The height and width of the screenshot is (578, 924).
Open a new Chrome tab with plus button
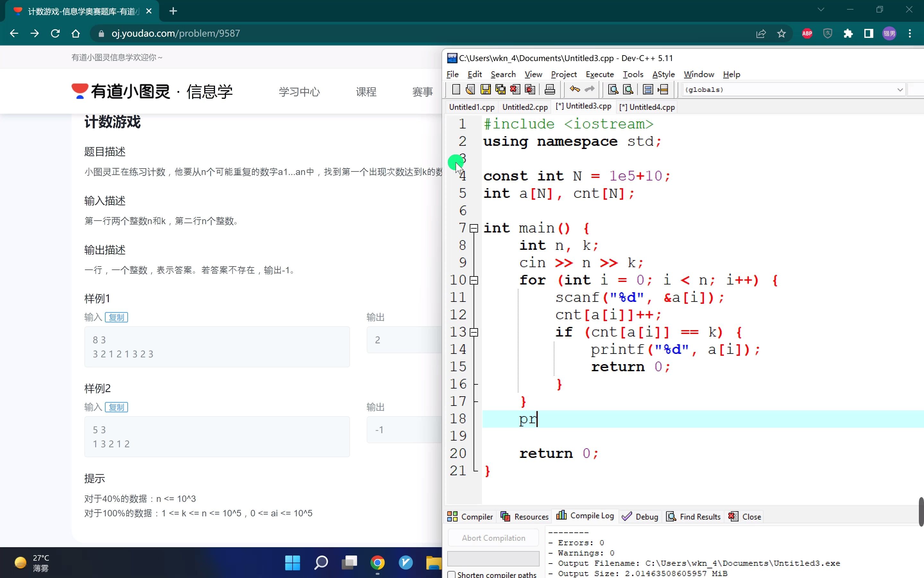pyautogui.click(x=173, y=11)
